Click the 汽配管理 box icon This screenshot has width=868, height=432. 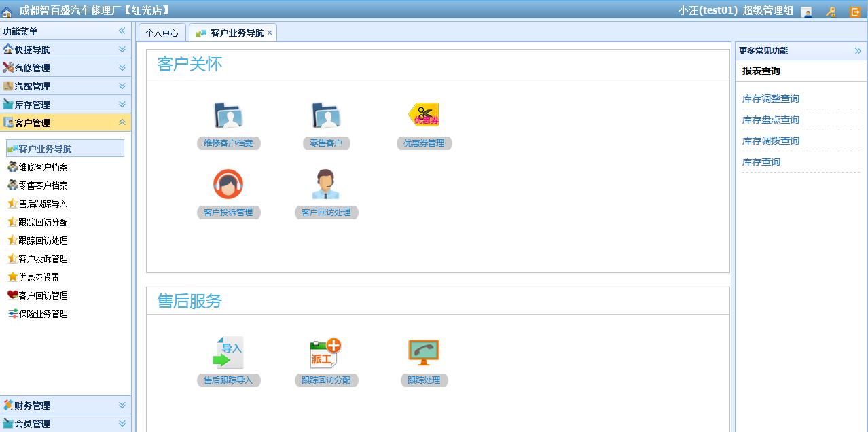tap(8, 86)
